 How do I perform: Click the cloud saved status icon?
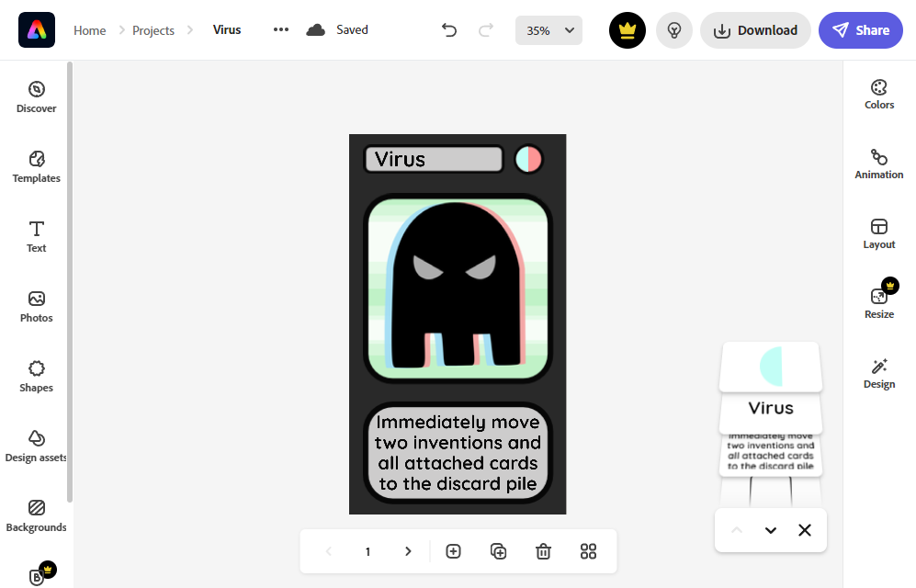point(315,29)
